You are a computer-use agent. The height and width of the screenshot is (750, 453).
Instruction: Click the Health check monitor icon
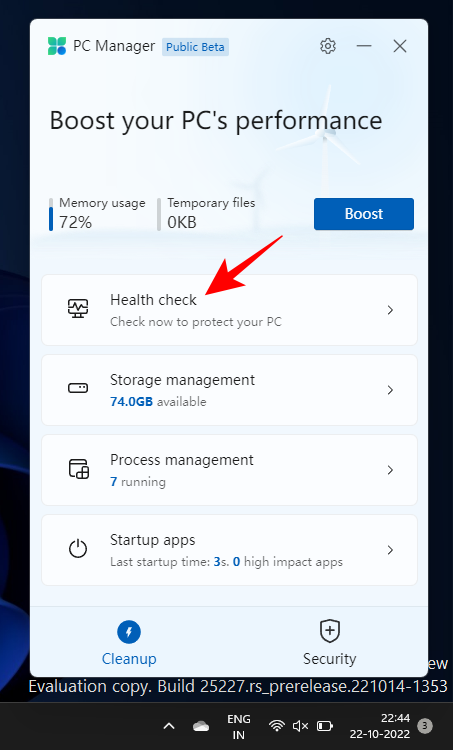pos(78,309)
